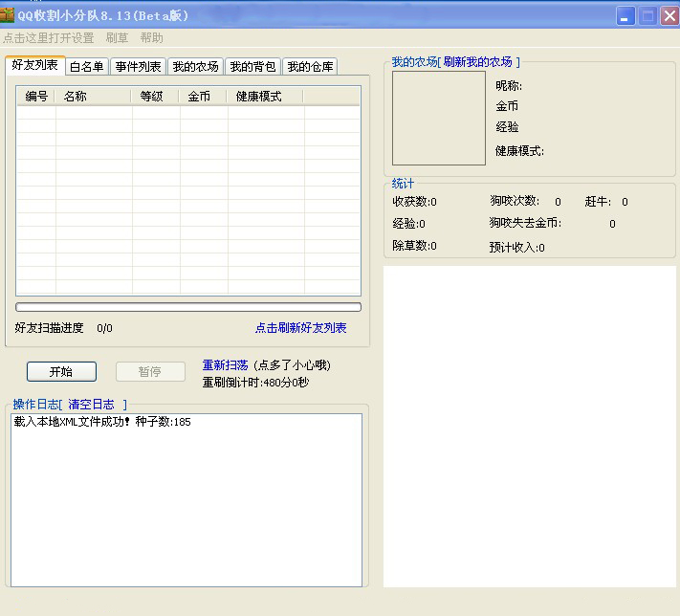Click 刷新我的农场 link

click(x=477, y=62)
